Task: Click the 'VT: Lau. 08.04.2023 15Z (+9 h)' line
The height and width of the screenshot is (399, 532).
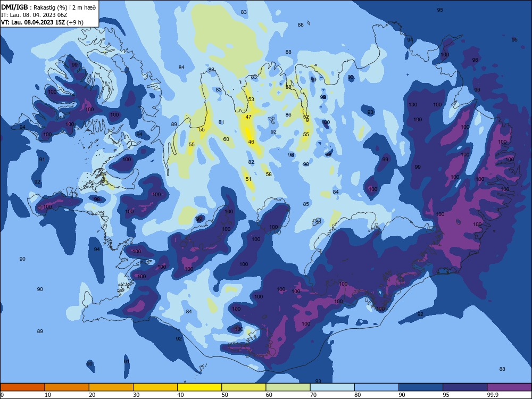Action: [42, 22]
